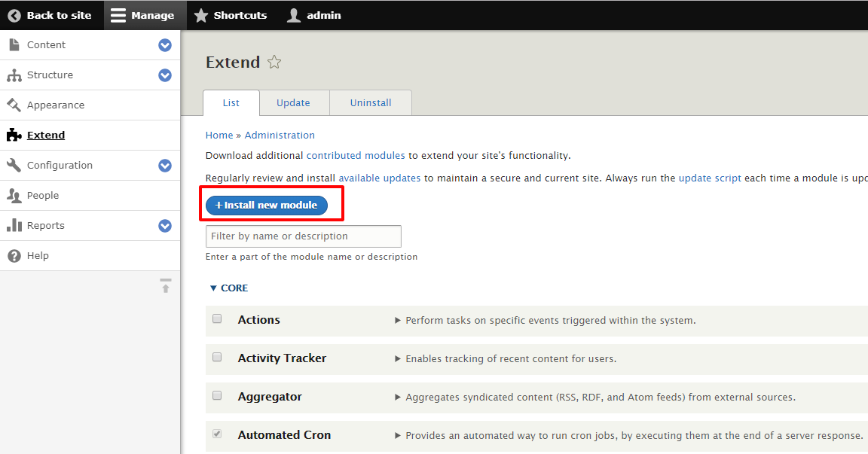This screenshot has height=454, width=868.
Task: Open the update script link
Action: pyautogui.click(x=710, y=178)
